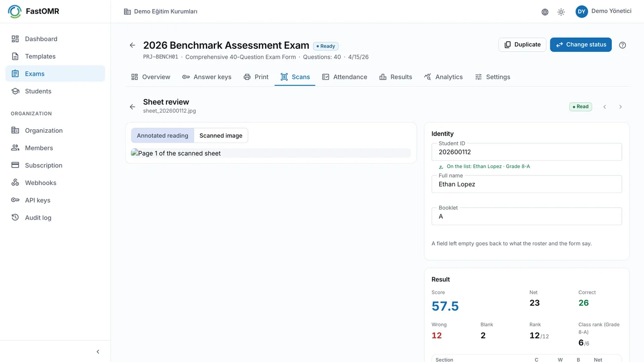Go back from exam title arrow
The image size is (644, 362).
point(132,45)
